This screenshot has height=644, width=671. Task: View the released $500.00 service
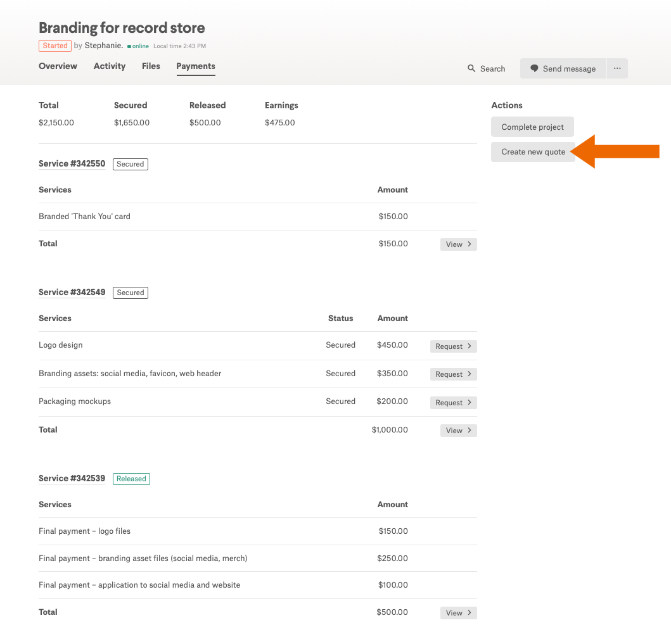click(x=458, y=613)
